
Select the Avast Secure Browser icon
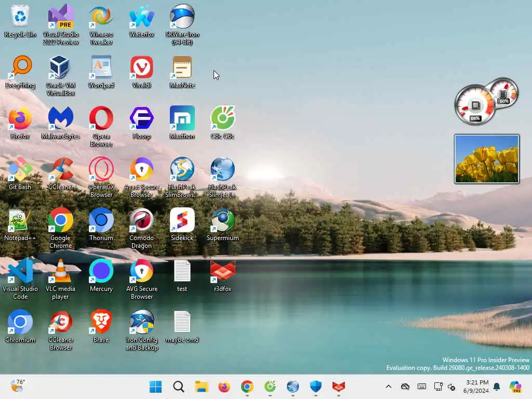pos(141,178)
